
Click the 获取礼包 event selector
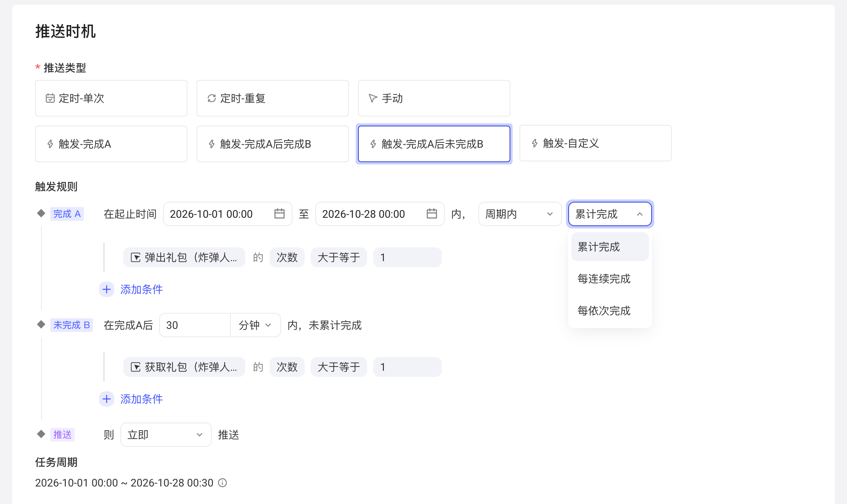pyautogui.click(x=184, y=367)
